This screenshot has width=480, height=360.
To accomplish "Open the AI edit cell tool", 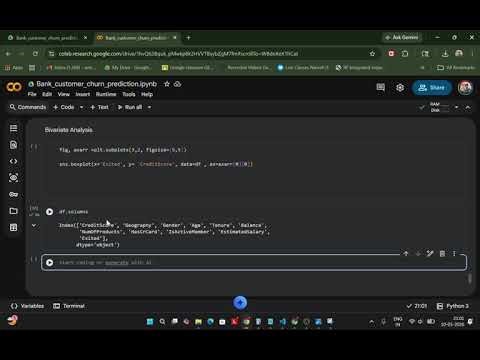I will (x=430, y=254).
